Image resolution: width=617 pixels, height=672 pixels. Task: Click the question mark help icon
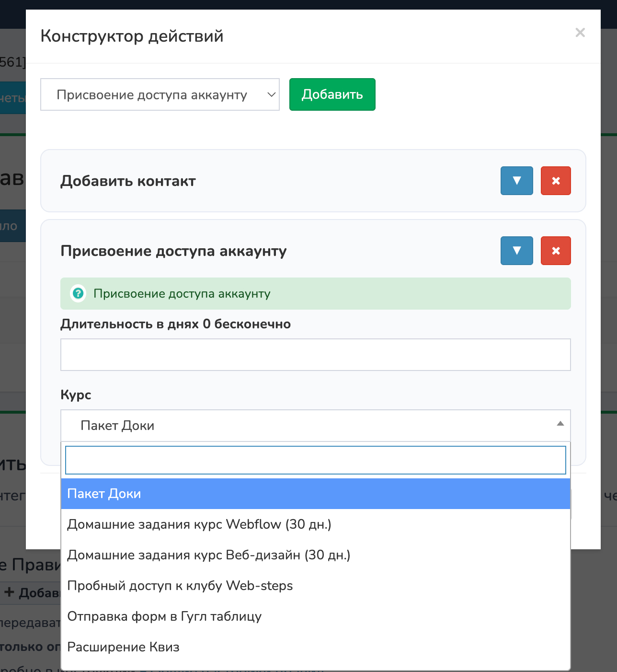(78, 293)
